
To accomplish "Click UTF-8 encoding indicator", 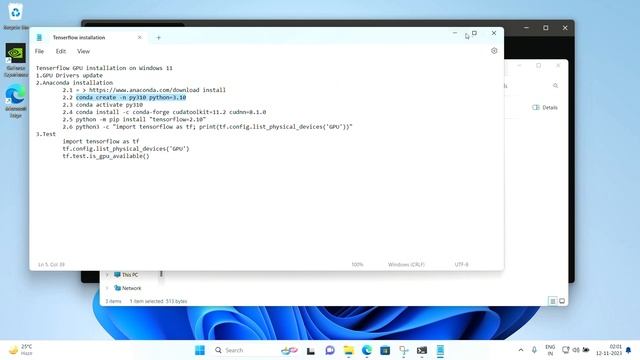I will tap(461, 264).
